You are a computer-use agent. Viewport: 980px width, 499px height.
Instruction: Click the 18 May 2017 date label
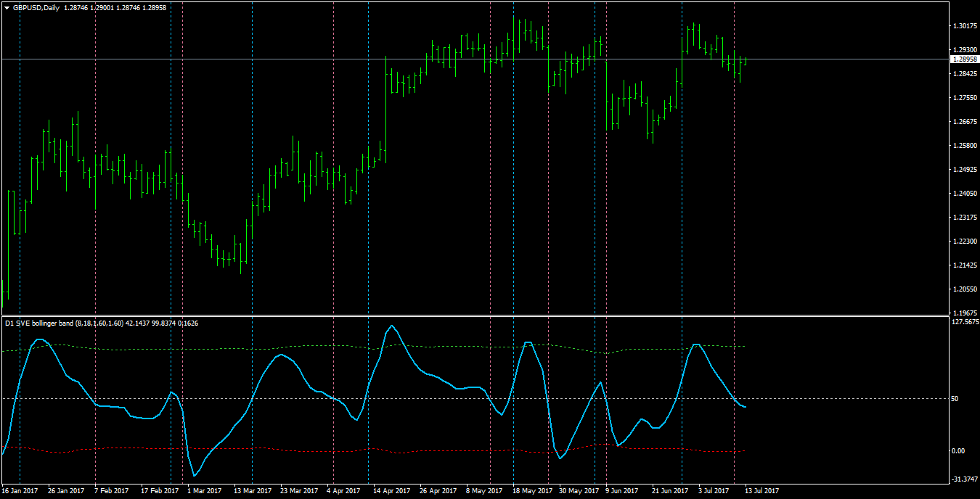533,491
